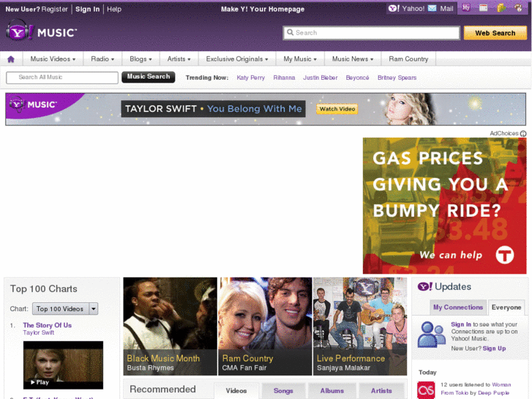Switch to the Albums recommended tab
532x399 pixels.
click(331, 391)
